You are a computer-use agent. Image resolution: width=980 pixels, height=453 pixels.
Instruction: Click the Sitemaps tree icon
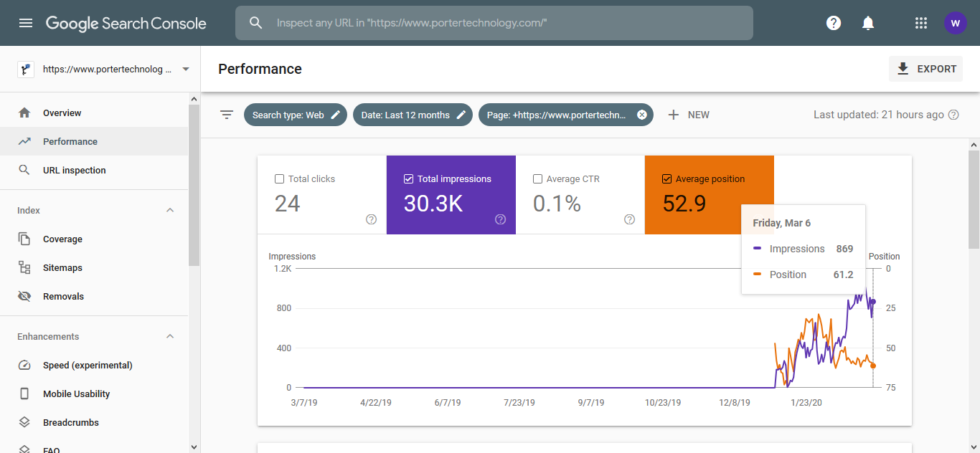click(x=24, y=267)
